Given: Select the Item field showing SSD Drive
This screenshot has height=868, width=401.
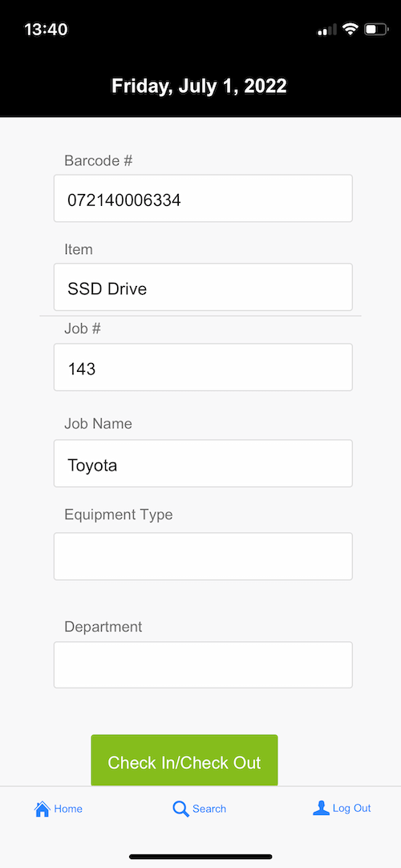Looking at the screenshot, I should [203, 287].
